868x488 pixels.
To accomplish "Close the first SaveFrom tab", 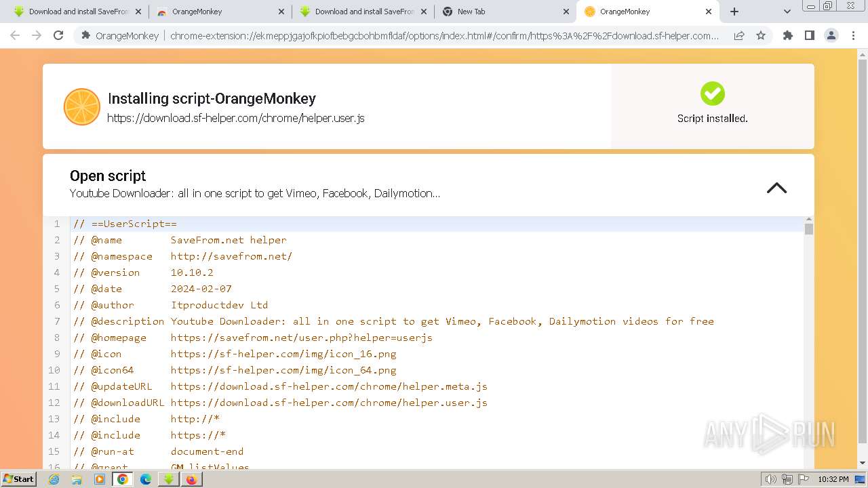I will [138, 12].
